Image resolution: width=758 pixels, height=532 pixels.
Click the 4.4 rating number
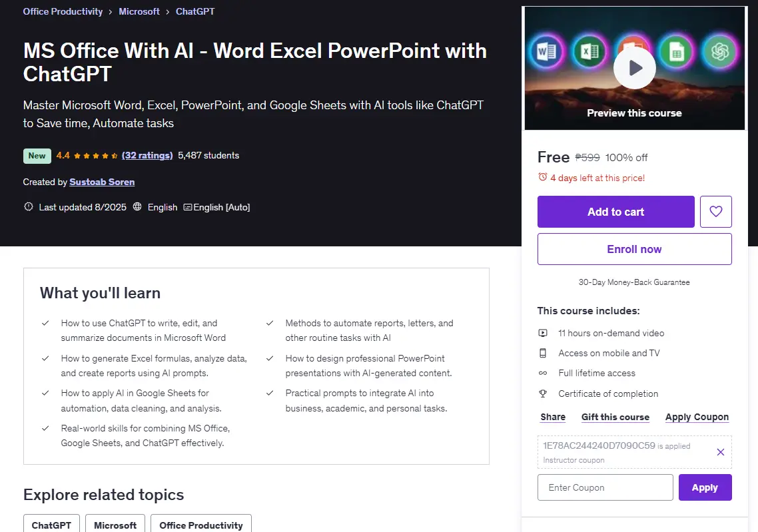[63, 156]
